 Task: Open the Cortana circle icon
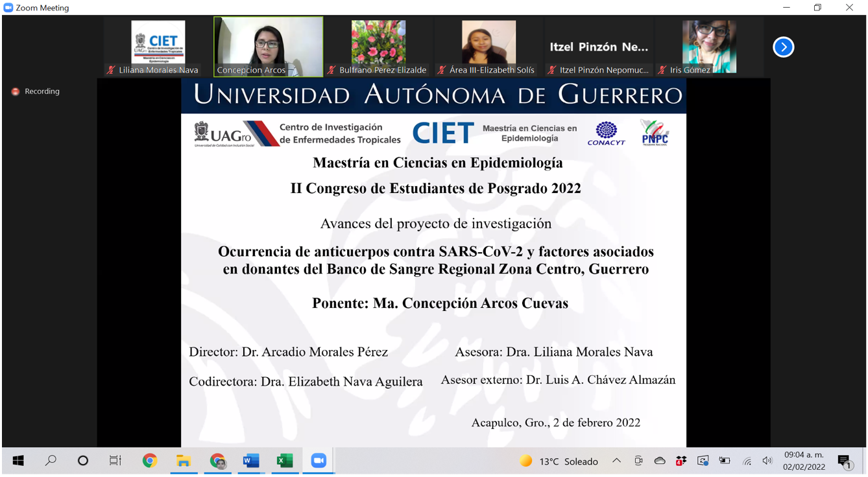click(x=83, y=461)
